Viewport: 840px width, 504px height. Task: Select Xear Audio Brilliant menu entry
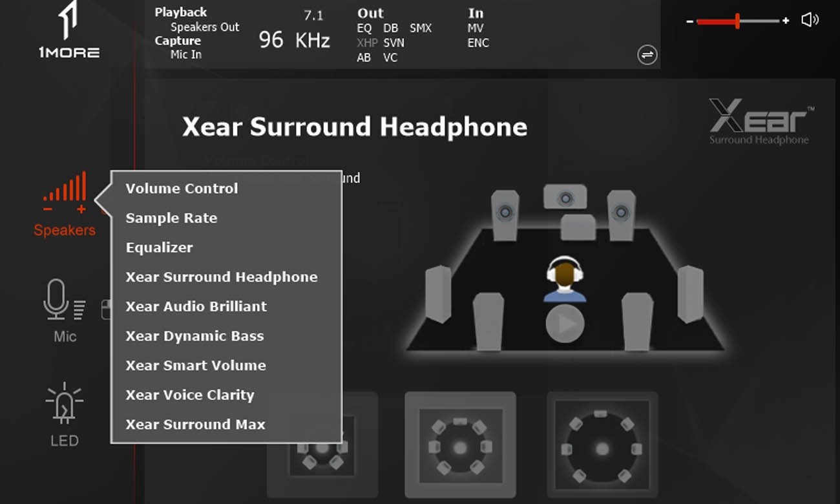196,307
